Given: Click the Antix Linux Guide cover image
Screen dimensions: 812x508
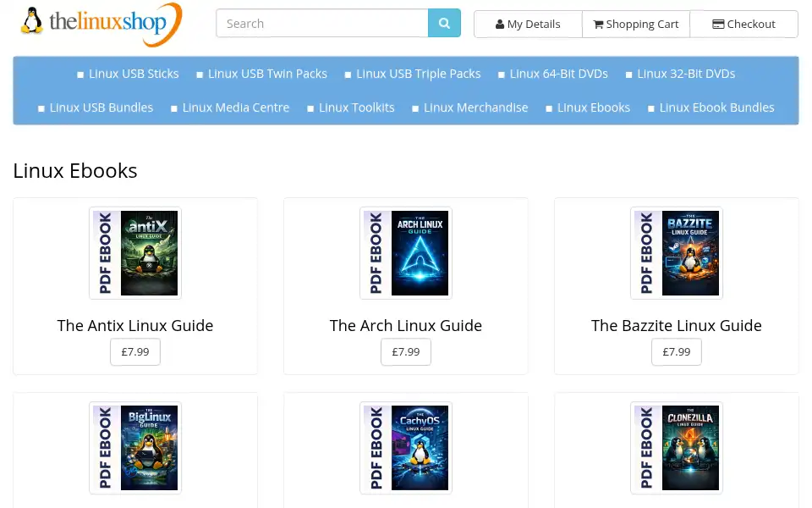Looking at the screenshot, I should point(135,253).
